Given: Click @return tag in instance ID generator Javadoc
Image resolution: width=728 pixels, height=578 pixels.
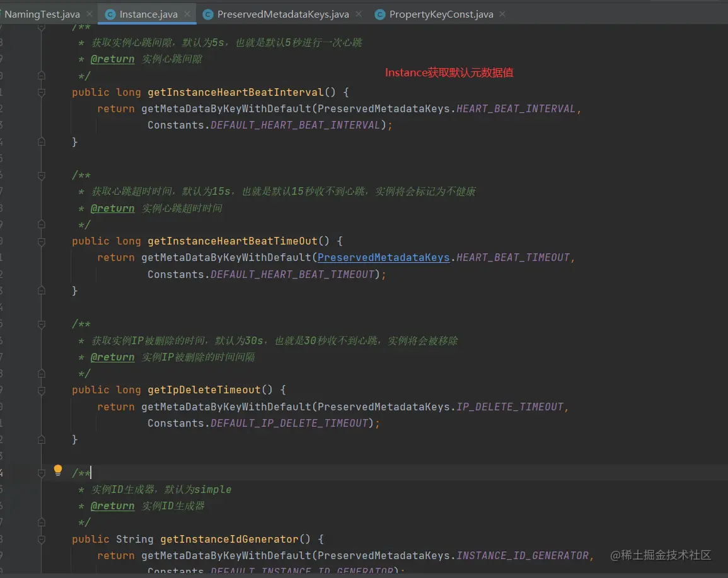Looking at the screenshot, I should pyautogui.click(x=112, y=506).
